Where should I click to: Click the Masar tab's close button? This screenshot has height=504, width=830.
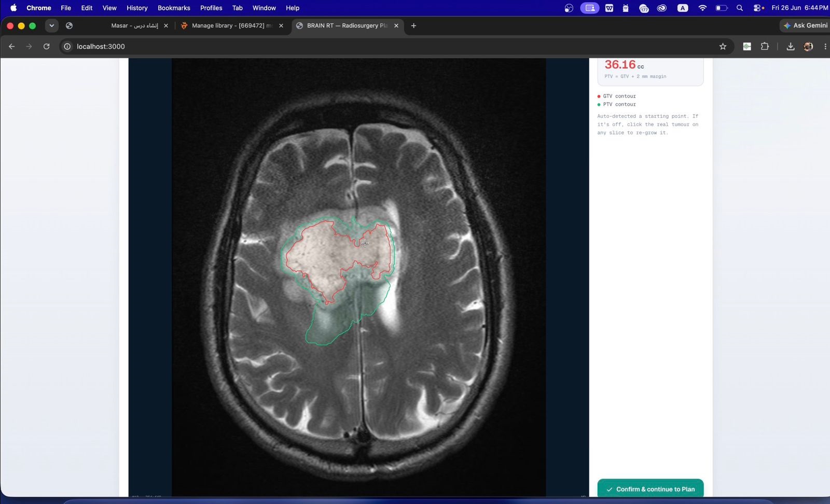click(x=166, y=25)
